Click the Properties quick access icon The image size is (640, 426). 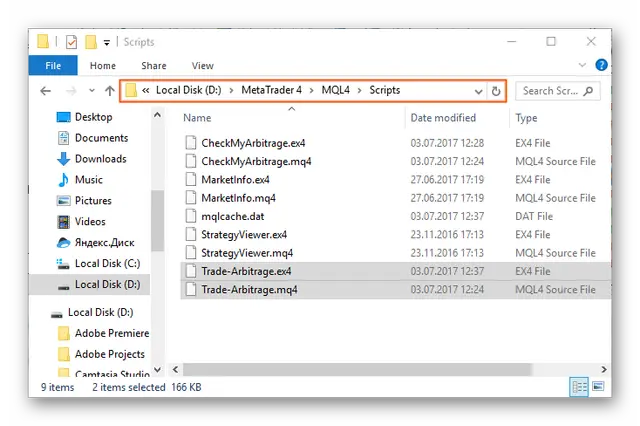[x=71, y=42]
